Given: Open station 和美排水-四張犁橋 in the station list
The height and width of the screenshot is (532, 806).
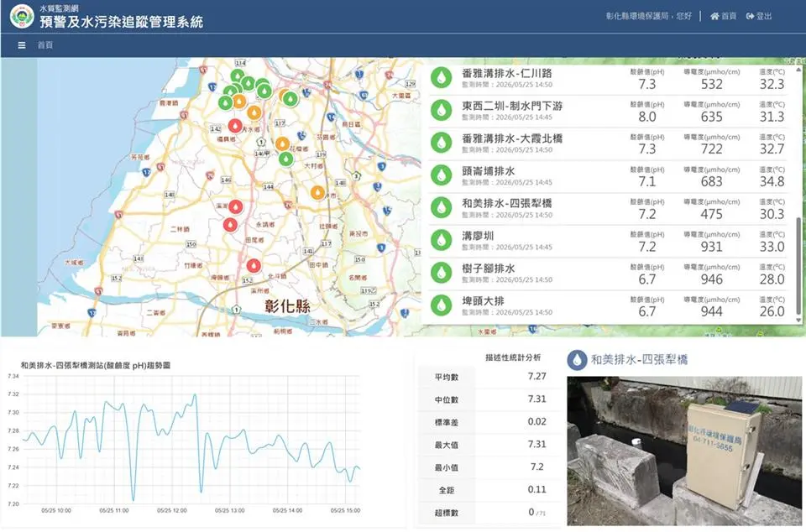Looking at the screenshot, I should 507,203.
